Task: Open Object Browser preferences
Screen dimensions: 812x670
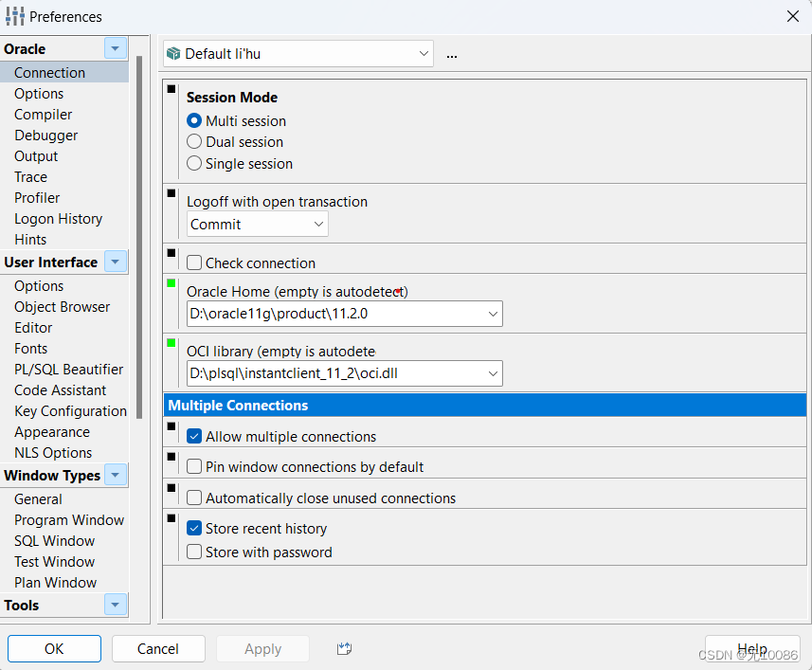Action: (x=63, y=307)
